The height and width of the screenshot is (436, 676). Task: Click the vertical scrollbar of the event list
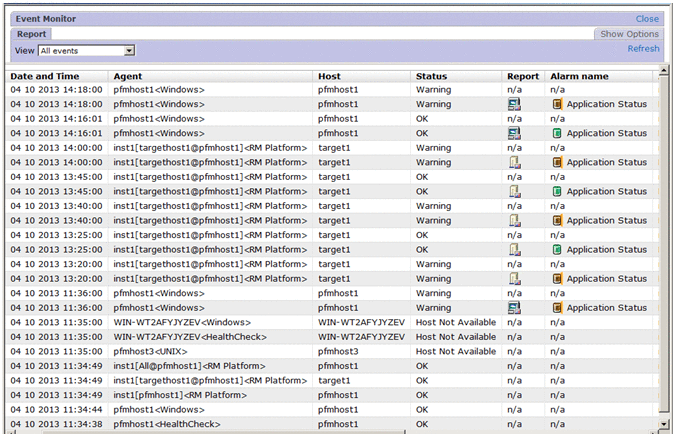click(x=665, y=250)
